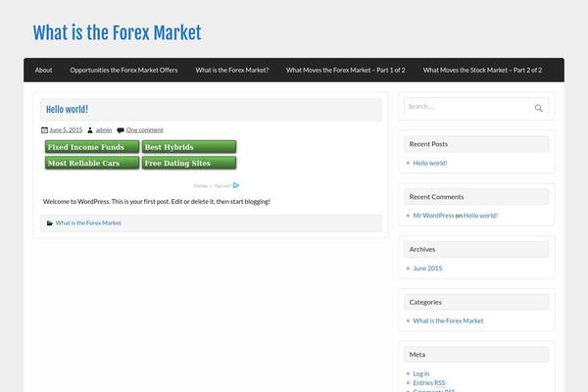Image resolution: width=588 pixels, height=392 pixels.
Task: Click the ad disclaimer text beside AdChoices icon
Action: click(x=213, y=185)
